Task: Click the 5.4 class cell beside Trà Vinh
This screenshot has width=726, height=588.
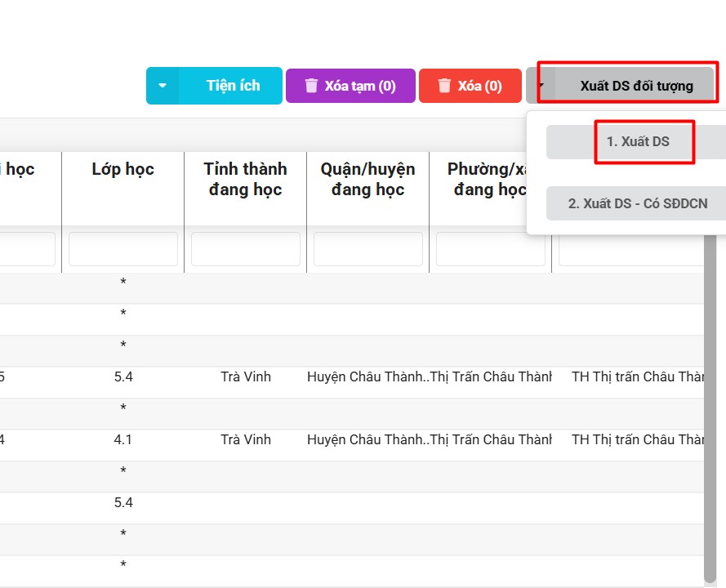Action: tap(123, 376)
